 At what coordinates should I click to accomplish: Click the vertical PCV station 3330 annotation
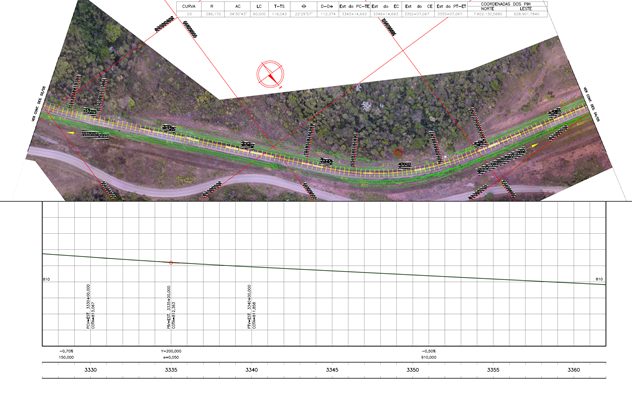(91, 307)
